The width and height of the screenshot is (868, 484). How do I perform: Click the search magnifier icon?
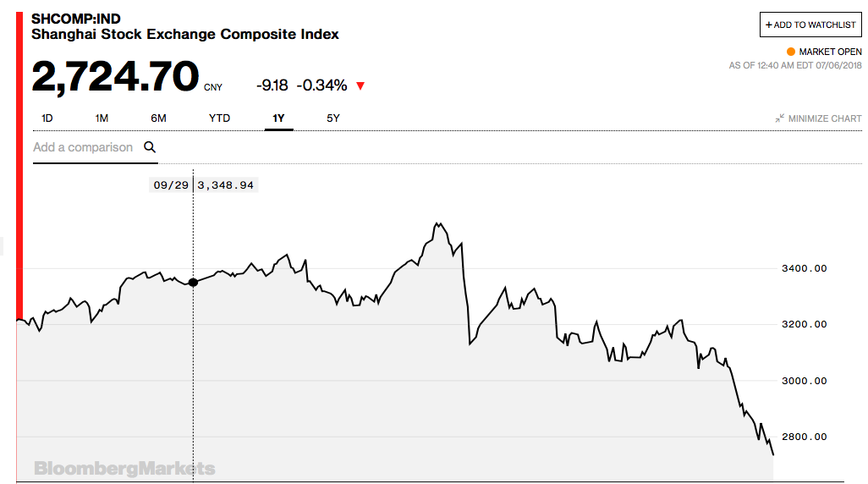(x=150, y=147)
